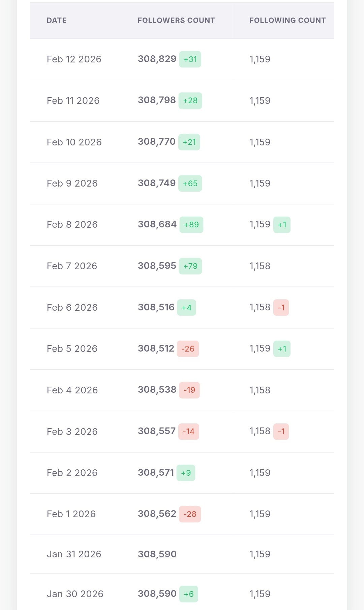Click the DATE column header

(x=57, y=21)
